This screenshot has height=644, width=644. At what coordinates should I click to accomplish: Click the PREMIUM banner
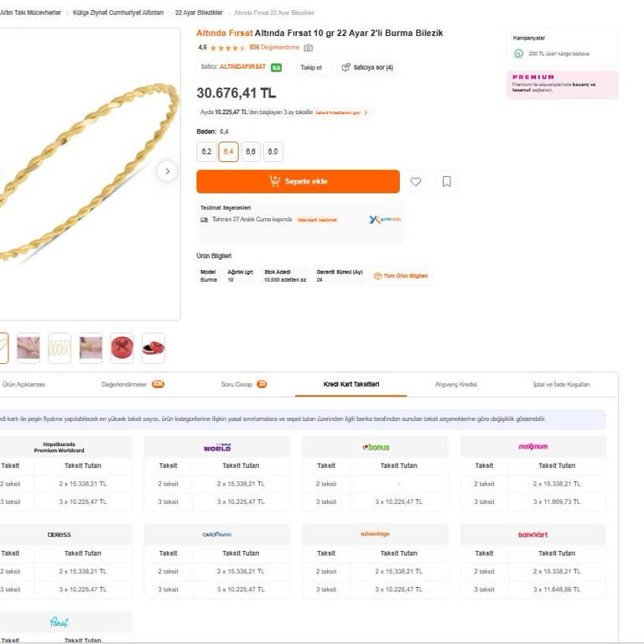pos(562,85)
